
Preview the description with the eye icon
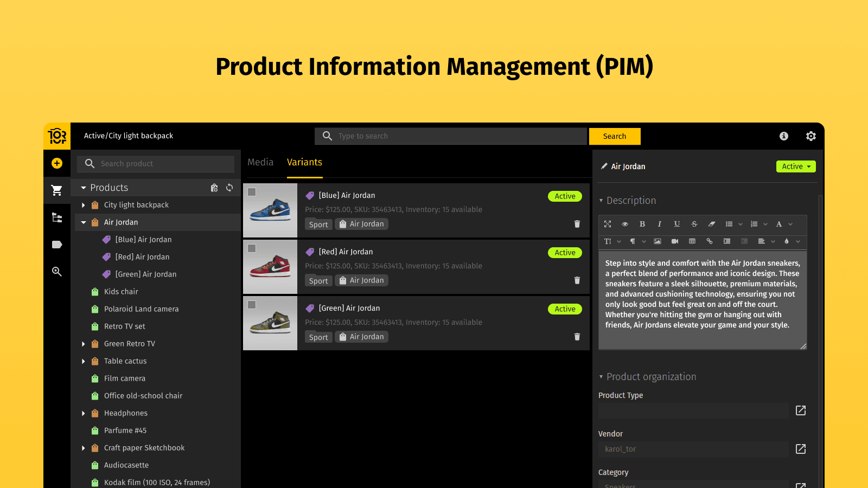click(x=625, y=224)
